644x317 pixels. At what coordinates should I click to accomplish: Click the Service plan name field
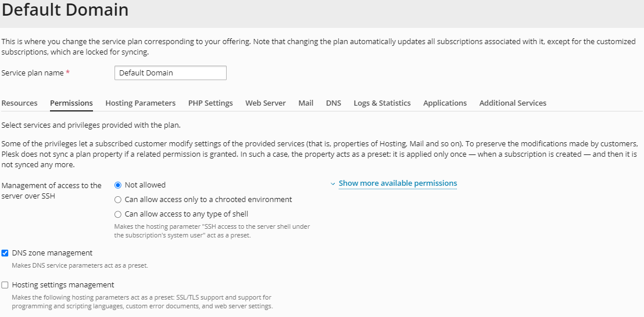[170, 73]
